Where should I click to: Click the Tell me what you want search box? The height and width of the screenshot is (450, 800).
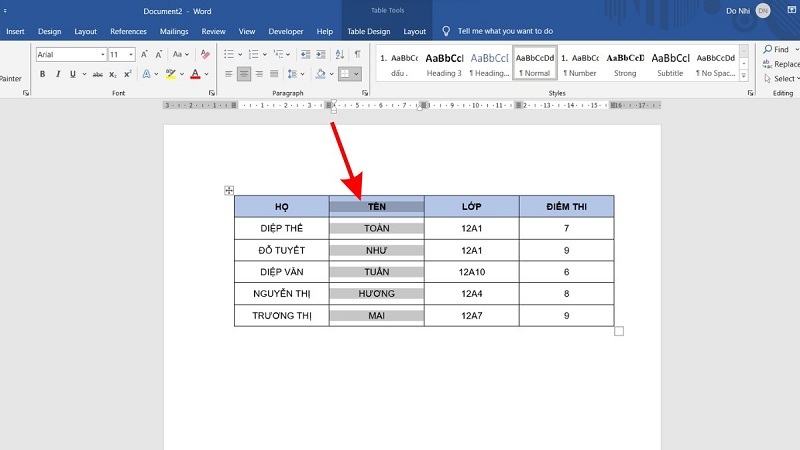coord(504,31)
